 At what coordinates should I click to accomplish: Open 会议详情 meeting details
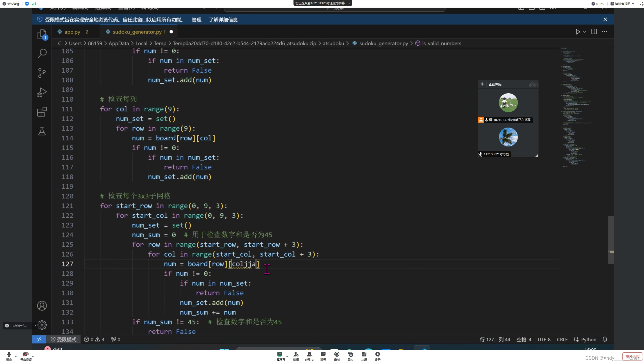(x=11, y=4)
